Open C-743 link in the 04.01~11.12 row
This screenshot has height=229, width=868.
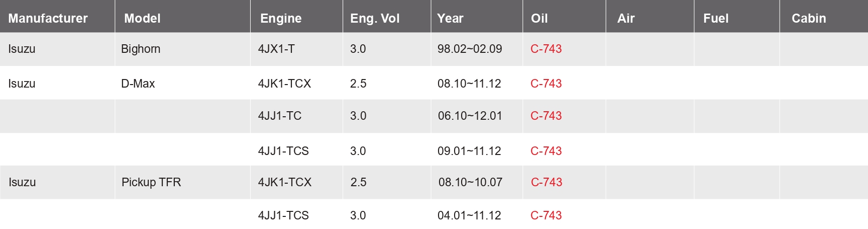pyautogui.click(x=546, y=215)
